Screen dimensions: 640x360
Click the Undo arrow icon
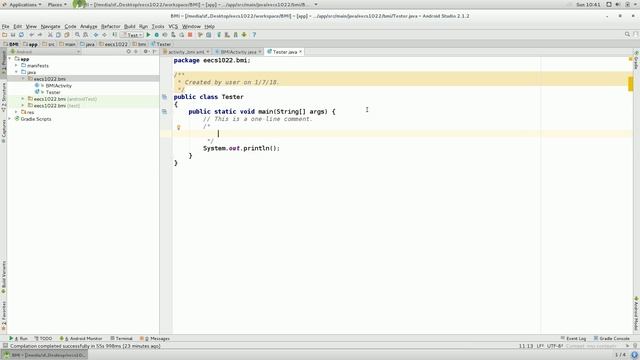[31, 35]
